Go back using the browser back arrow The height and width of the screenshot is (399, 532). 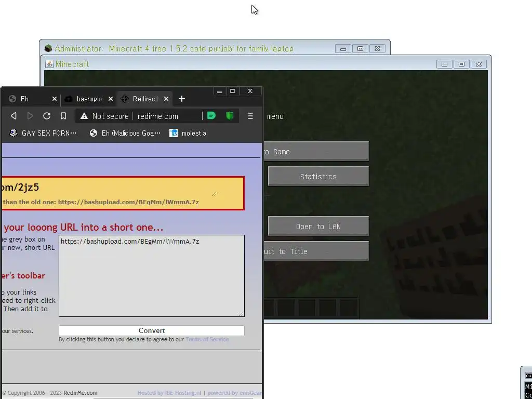[14, 116]
